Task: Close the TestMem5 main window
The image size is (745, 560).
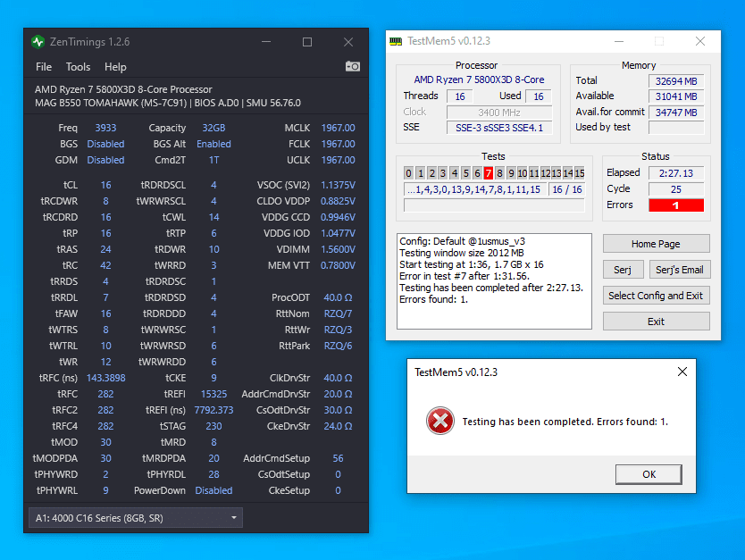Action: point(699,41)
